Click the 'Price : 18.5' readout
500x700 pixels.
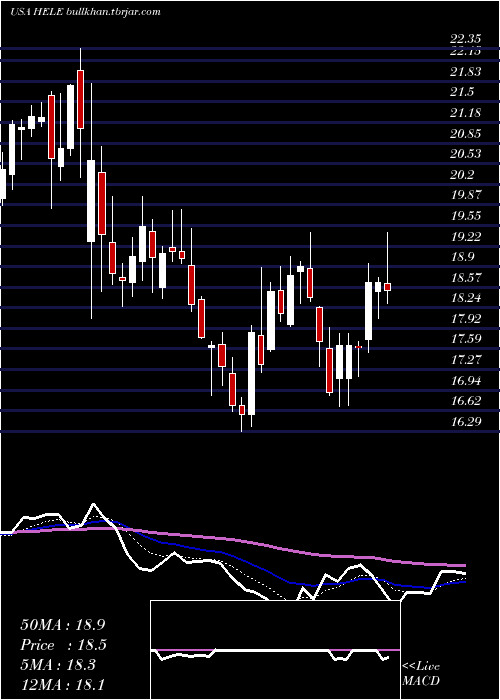(x=64, y=645)
